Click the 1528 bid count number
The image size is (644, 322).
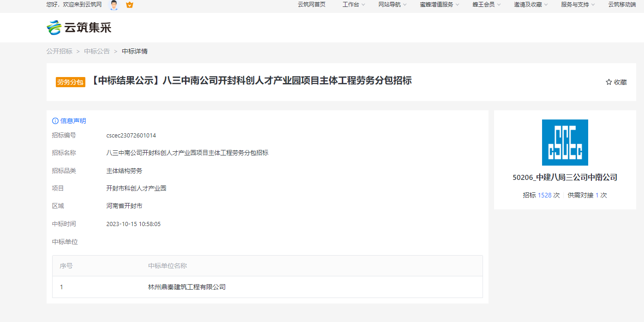544,195
